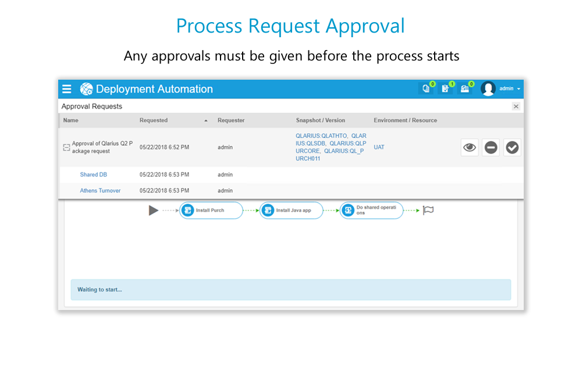Sort by Environment / Resource column header
This screenshot has height=392, width=579.
click(x=406, y=120)
